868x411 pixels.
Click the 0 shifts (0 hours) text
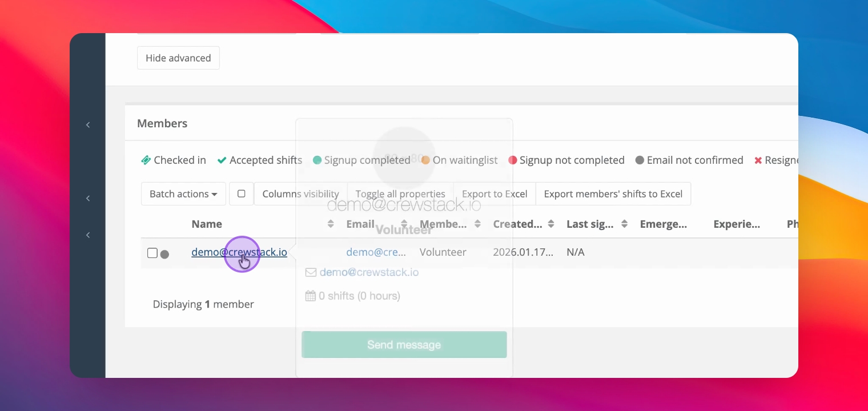pos(360,296)
